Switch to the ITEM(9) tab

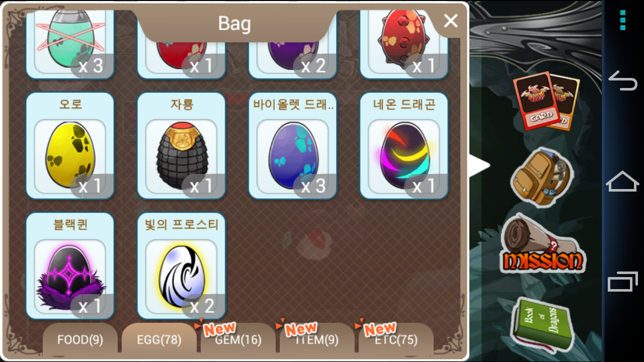coord(317,340)
